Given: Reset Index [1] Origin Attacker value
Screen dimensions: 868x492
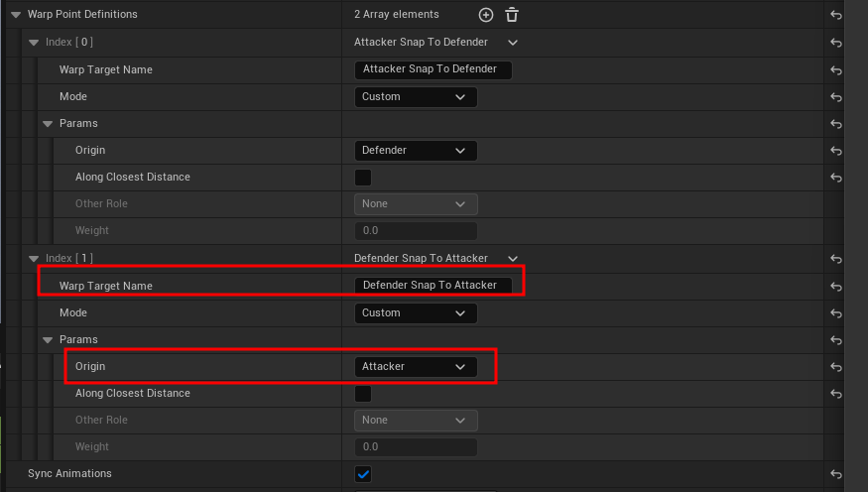Looking at the screenshot, I should coord(836,367).
